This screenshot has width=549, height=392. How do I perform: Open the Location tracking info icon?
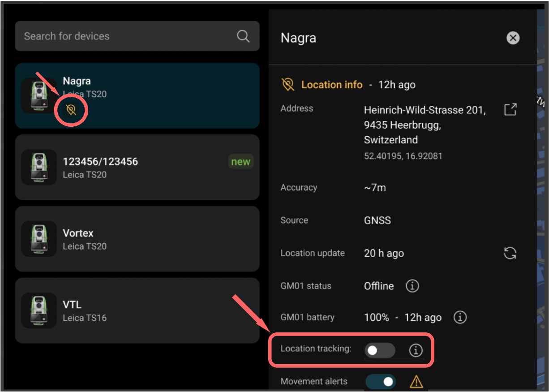pyautogui.click(x=416, y=350)
